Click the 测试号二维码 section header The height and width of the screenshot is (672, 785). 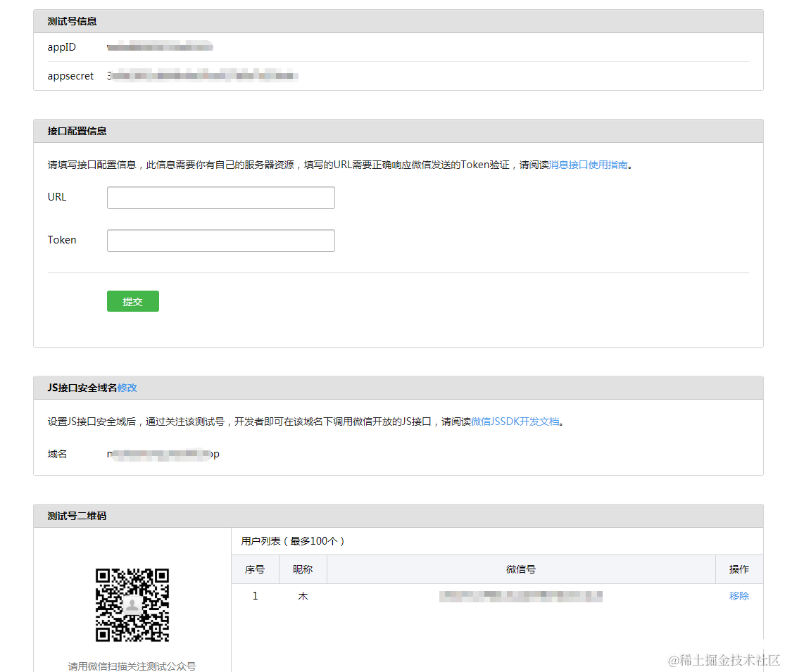pos(398,516)
